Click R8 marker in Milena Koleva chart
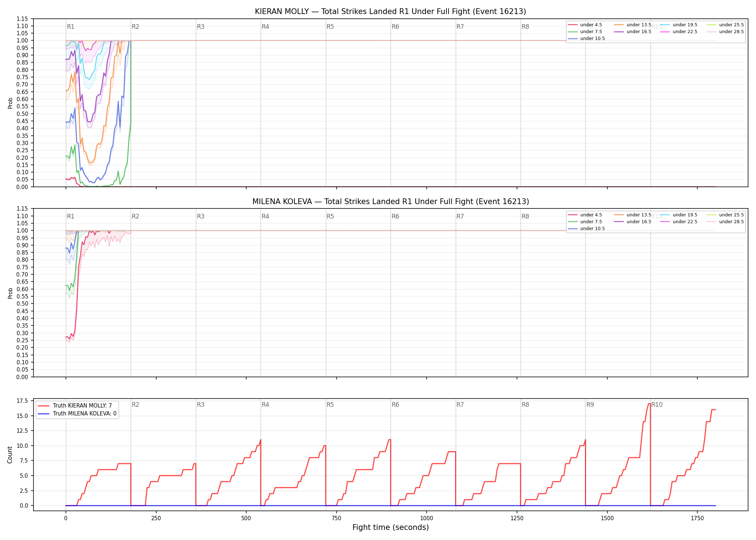This screenshot has height=540, width=756. click(525, 216)
